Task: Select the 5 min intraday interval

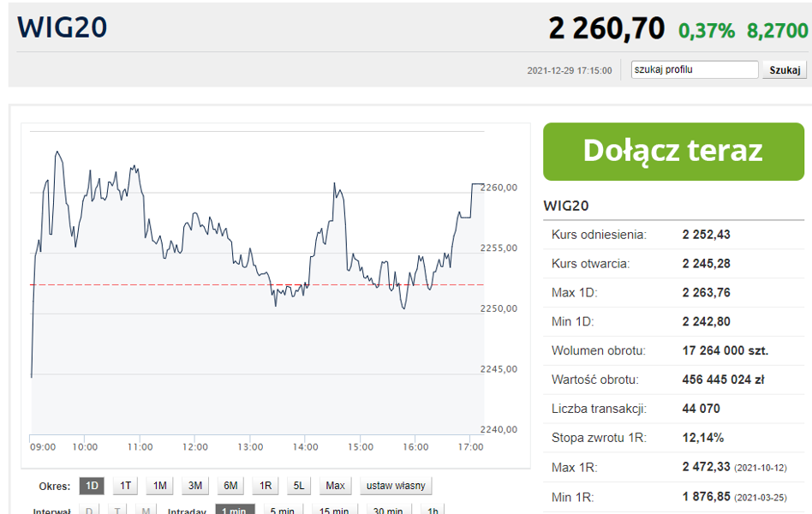Action: [283, 510]
